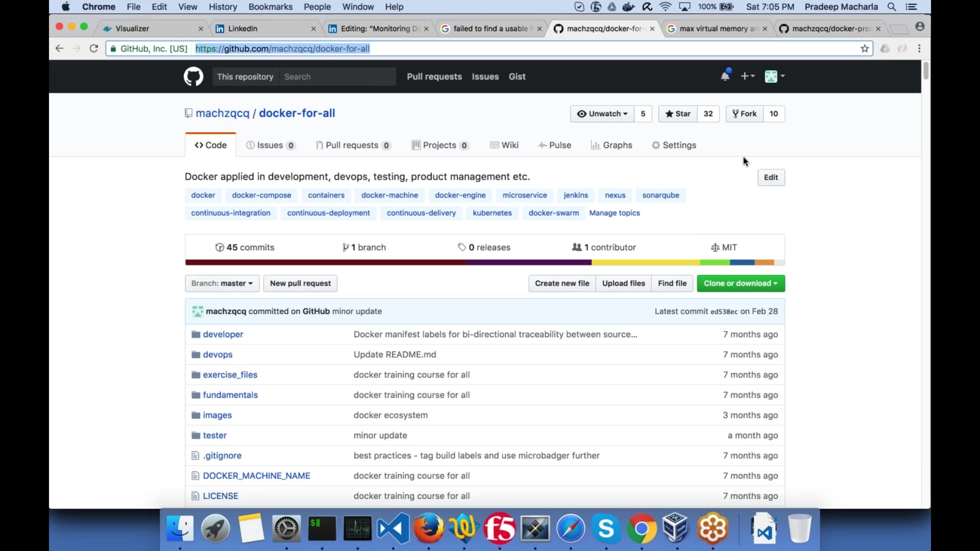
Task: Go to the Projects tab
Action: pyautogui.click(x=440, y=145)
